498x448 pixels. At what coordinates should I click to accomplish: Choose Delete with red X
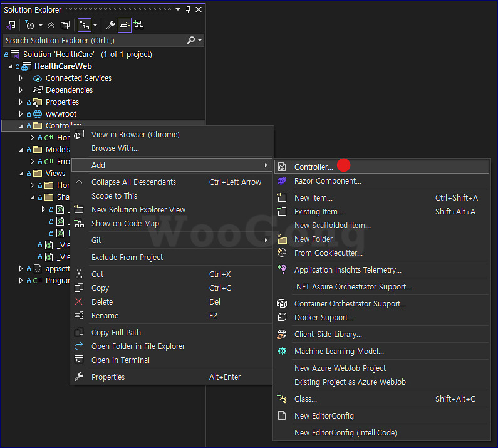click(172, 302)
